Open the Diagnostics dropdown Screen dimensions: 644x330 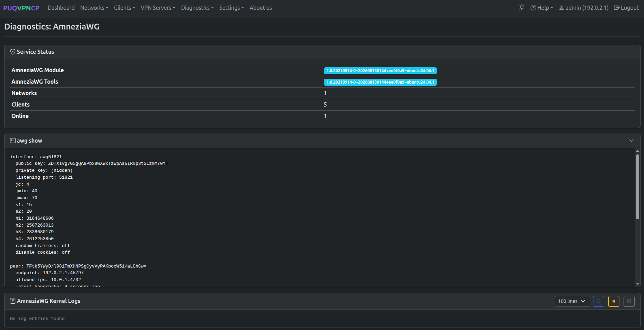197,8
